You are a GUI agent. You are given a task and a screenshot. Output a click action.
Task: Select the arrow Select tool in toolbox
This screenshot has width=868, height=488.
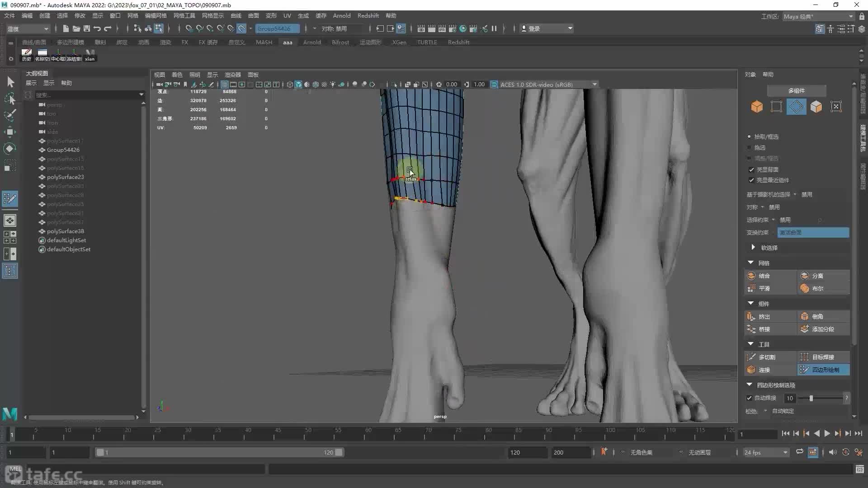tap(10, 82)
